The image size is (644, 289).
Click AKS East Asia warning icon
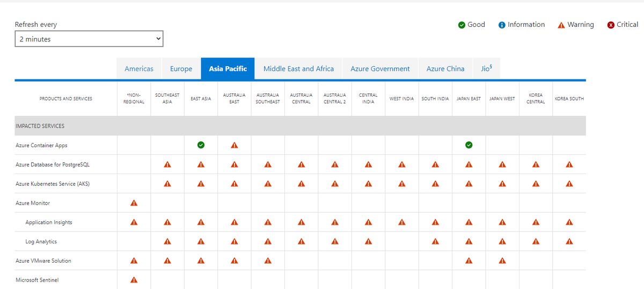tap(201, 184)
